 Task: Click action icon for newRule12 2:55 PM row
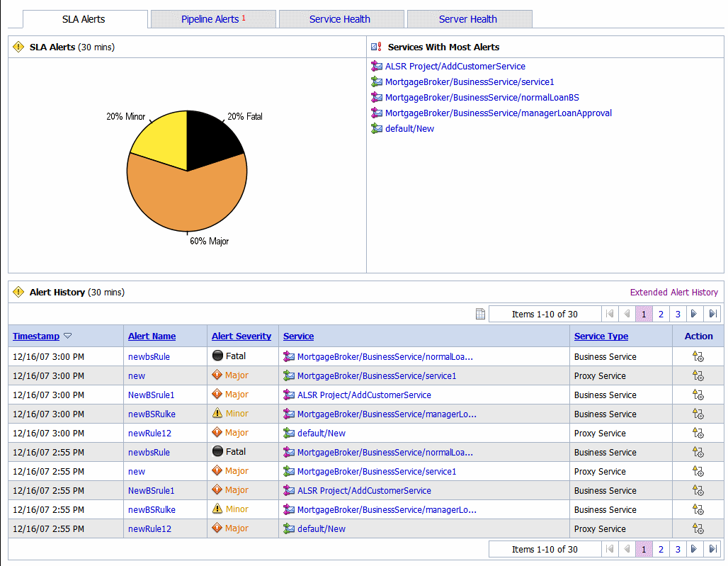[x=698, y=529]
